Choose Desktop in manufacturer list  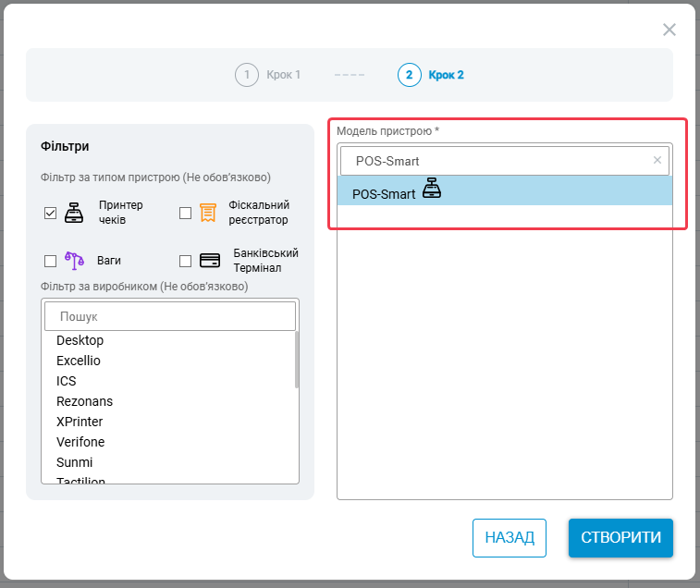80,340
